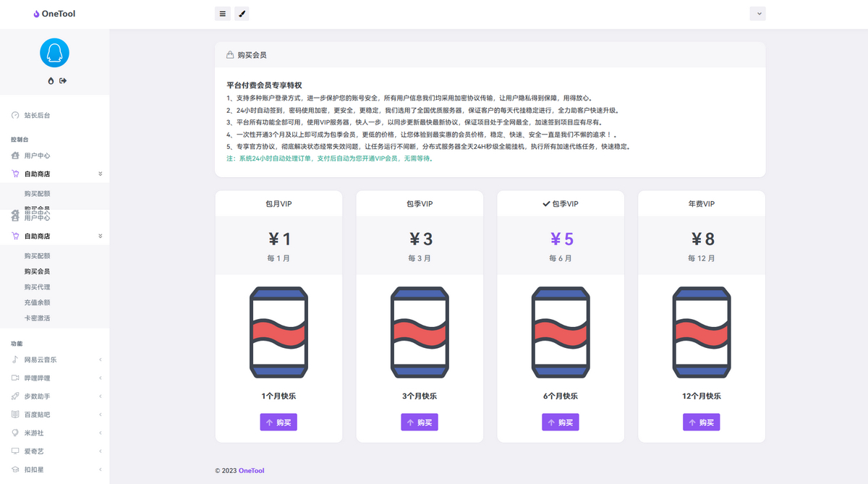868x484 pixels.
Task: Click the 平台付费会员专享特权 heading
Action: (x=264, y=85)
